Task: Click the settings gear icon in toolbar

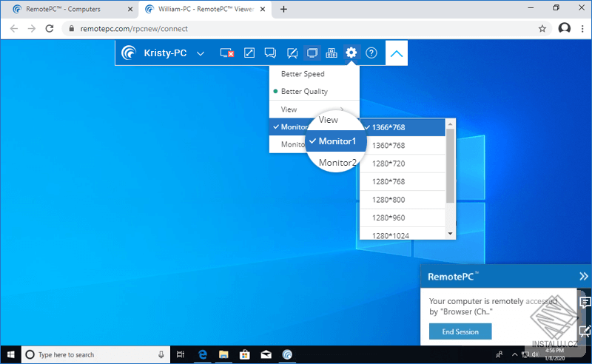Action: tap(351, 53)
